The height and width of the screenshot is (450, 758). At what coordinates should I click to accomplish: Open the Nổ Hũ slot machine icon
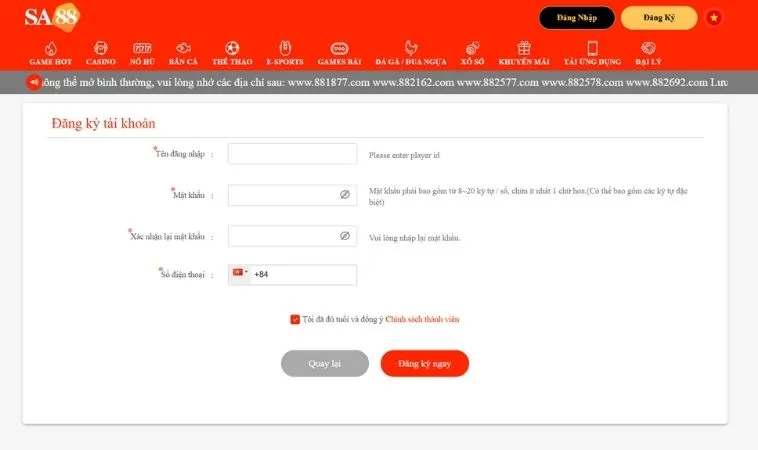[x=142, y=48]
